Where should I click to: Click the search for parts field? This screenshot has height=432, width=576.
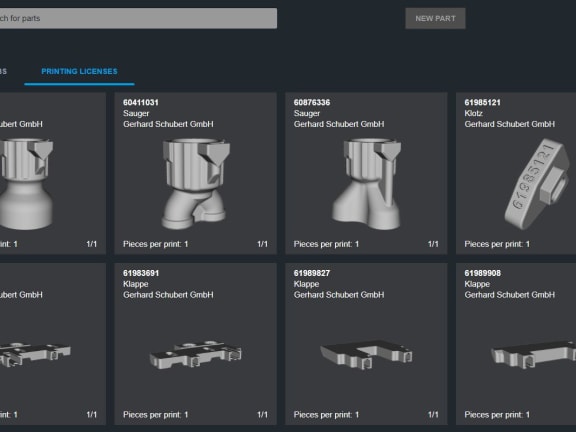(138, 18)
